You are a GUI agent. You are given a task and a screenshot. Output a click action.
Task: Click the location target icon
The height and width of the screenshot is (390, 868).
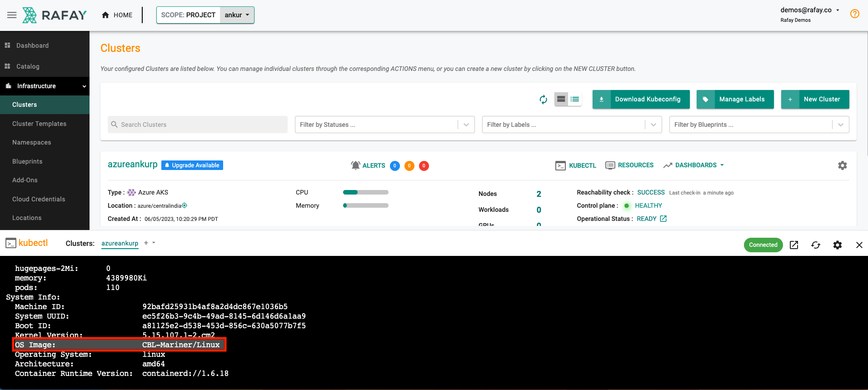point(185,205)
